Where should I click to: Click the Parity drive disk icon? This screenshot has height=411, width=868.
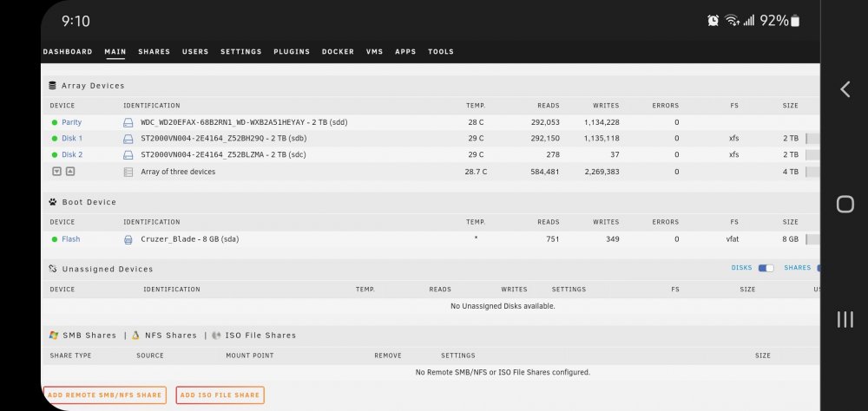pos(128,122)
